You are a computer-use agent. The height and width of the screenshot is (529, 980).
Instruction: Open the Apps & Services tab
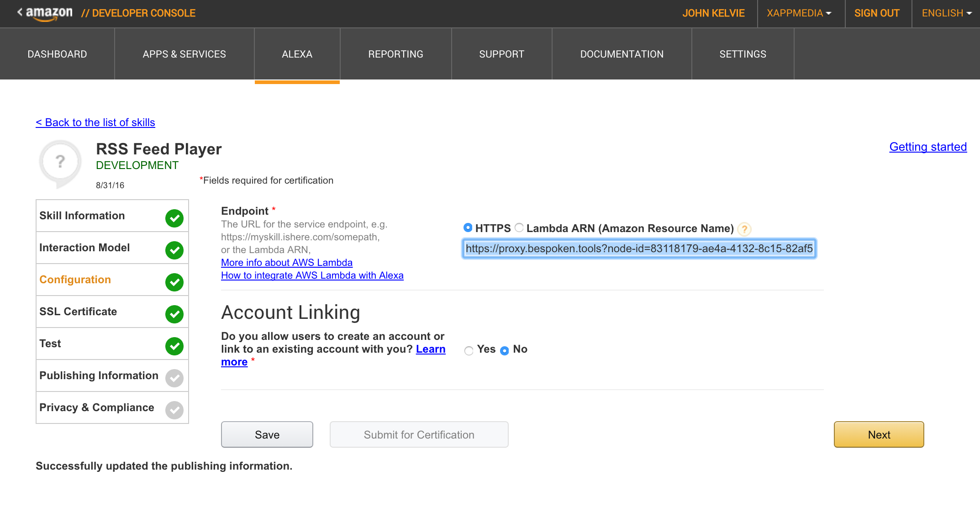tap(184, 54)
